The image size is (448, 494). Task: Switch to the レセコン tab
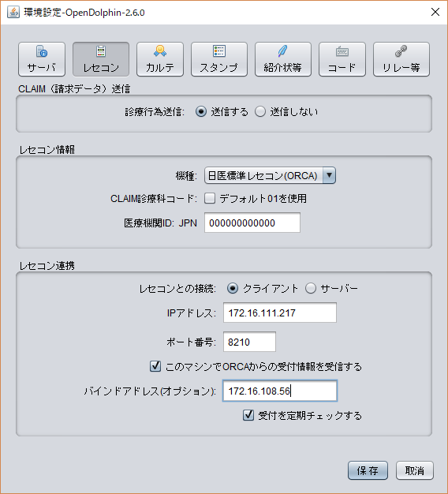click(101, 59)
